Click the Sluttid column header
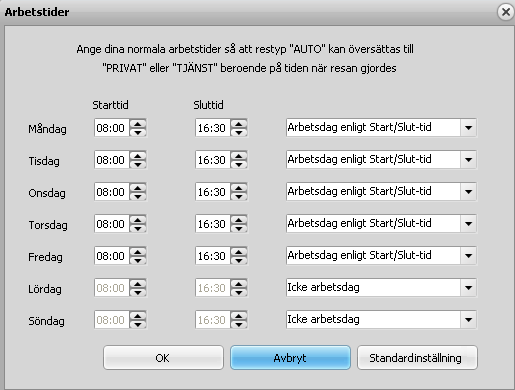Viewport: 515px width, 390px height. [208, 105]
